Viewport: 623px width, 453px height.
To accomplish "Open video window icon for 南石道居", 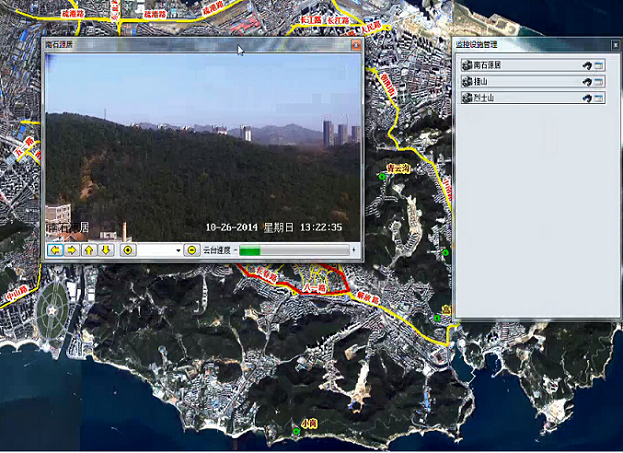I will [x=599, y=65].
